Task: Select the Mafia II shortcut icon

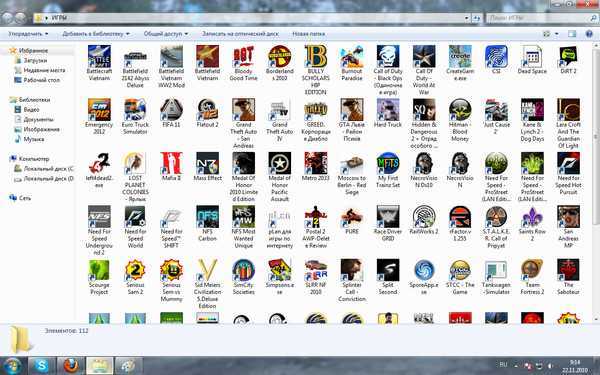Action: (x=171, y=163)
